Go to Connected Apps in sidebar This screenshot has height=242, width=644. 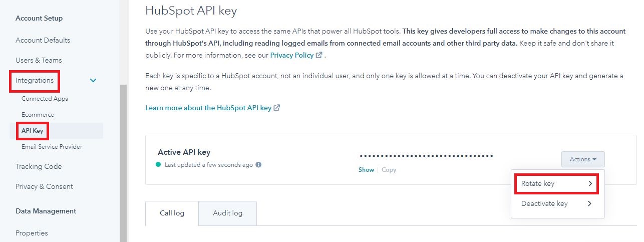tap(45, 99)
